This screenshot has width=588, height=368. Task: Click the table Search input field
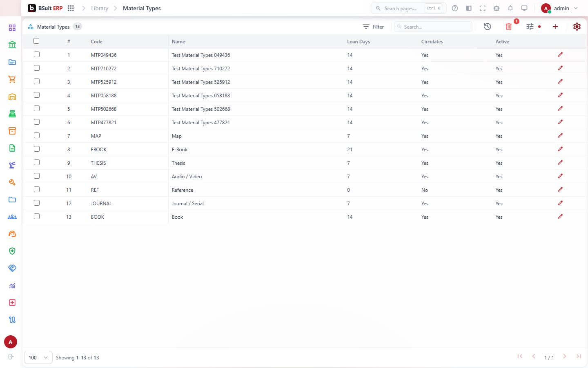click(x=433, y=27)
